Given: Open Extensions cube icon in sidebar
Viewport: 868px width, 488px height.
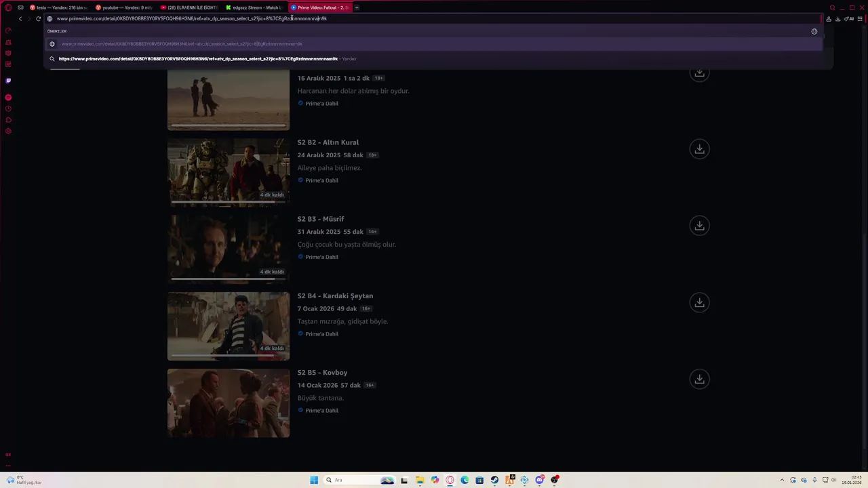Looking at the screenshot, I should (8, 120).
